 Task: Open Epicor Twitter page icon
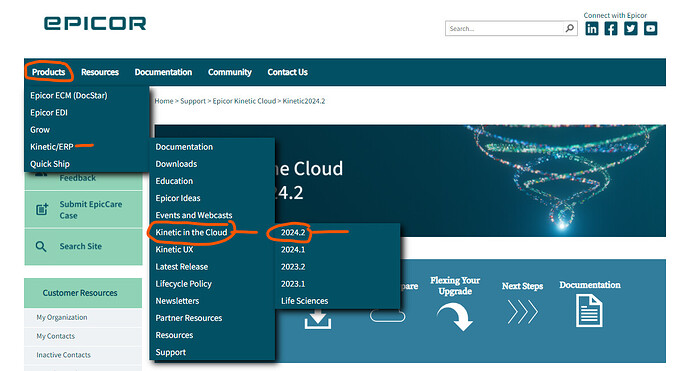(x=631, y=29)
